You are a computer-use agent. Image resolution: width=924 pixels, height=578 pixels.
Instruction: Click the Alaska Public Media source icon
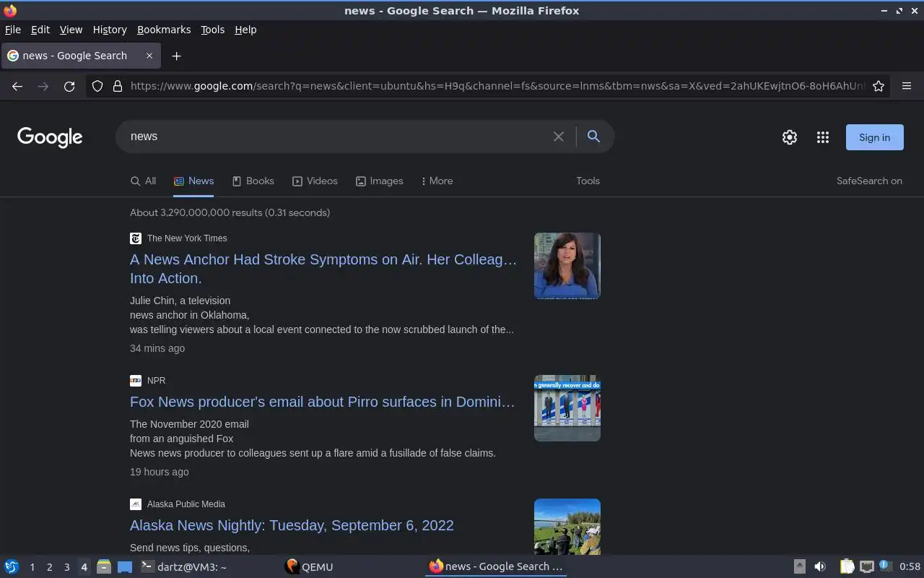coord(136,504)
